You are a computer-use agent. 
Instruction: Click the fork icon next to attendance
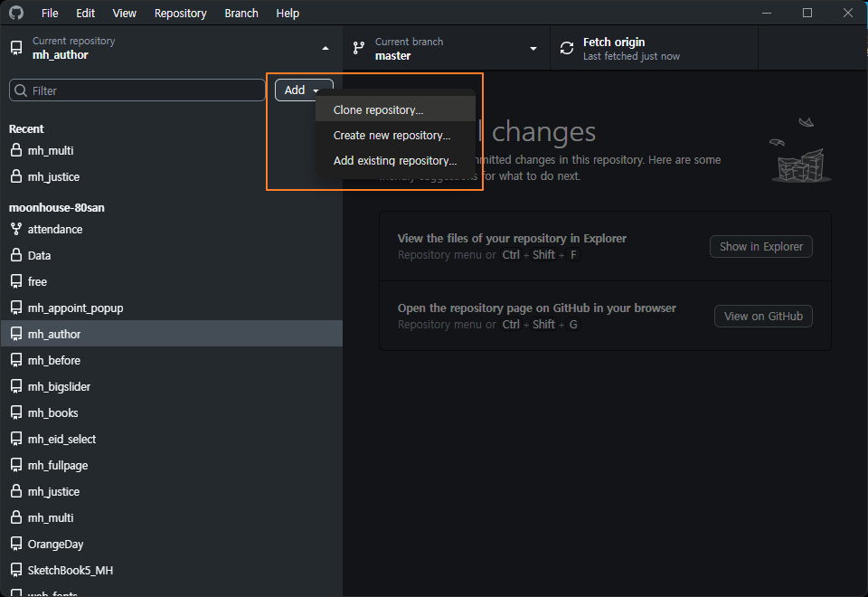pos(16,229)
